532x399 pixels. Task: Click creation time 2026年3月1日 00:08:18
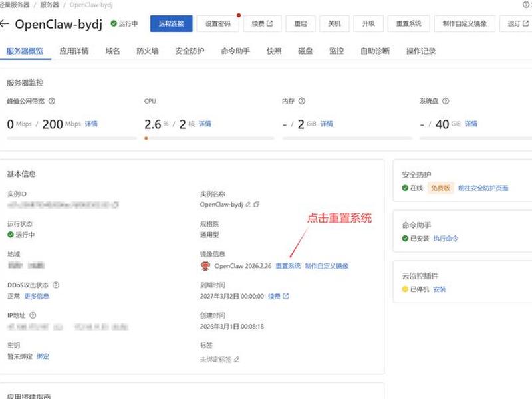pyautogui.click(x=231, y=327)
